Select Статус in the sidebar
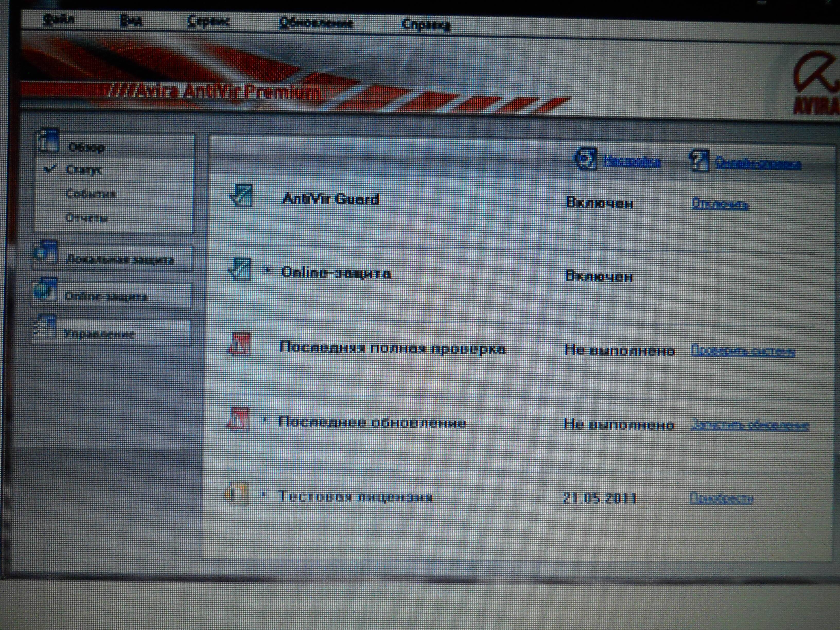 84,170
